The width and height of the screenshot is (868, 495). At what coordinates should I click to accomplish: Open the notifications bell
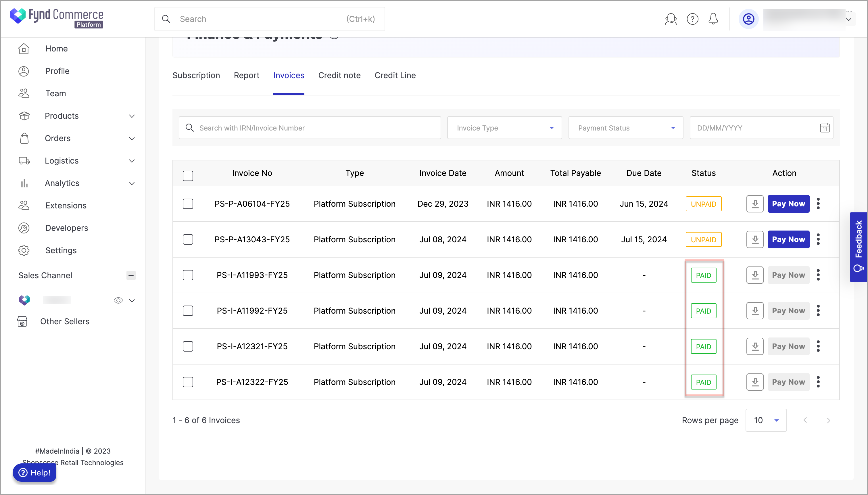713,19
